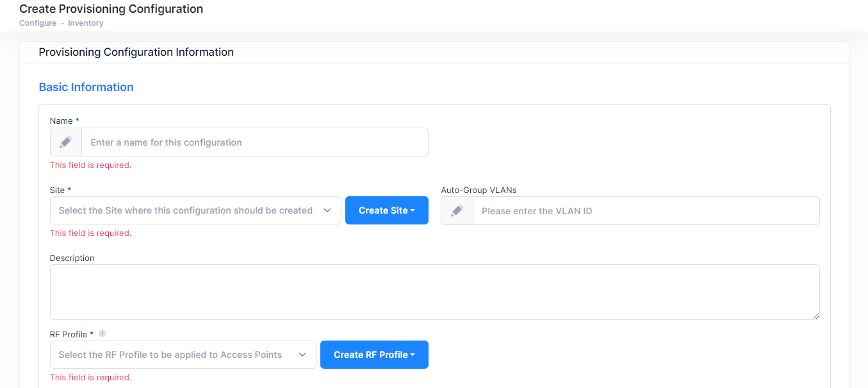Select the Basic Information section heading
This screenshot has height=388, width=868.
(86, 87)
